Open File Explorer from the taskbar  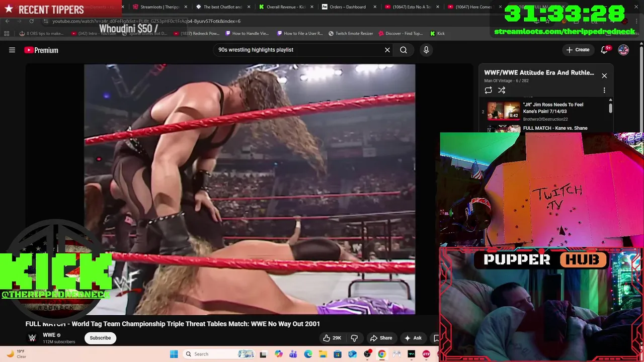click(323, 354)
